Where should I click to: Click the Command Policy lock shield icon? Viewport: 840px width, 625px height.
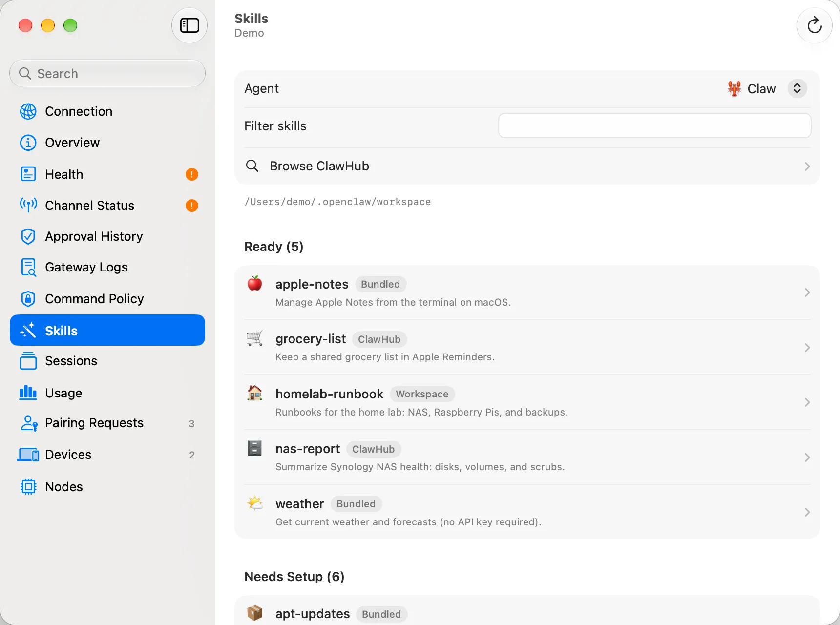click(28, 299)
